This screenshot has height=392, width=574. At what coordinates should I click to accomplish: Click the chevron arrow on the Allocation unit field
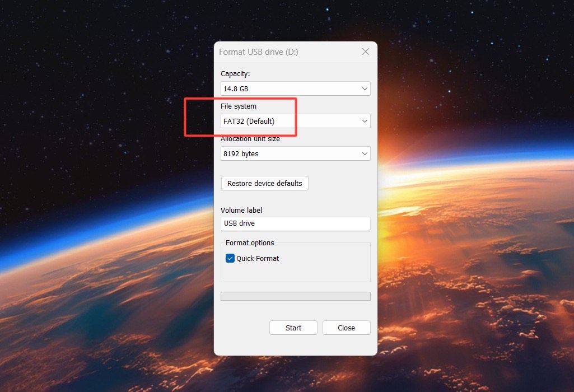tap(365, 153)
